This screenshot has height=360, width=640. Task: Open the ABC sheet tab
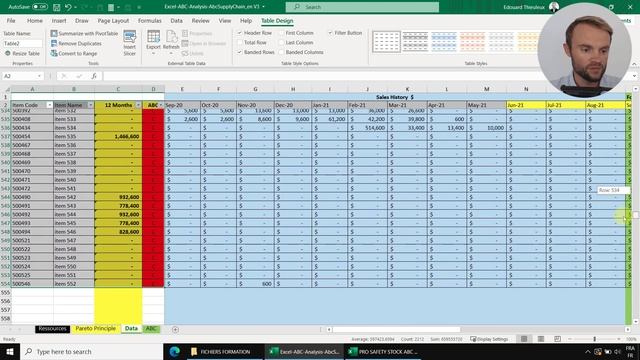(151, 329)
